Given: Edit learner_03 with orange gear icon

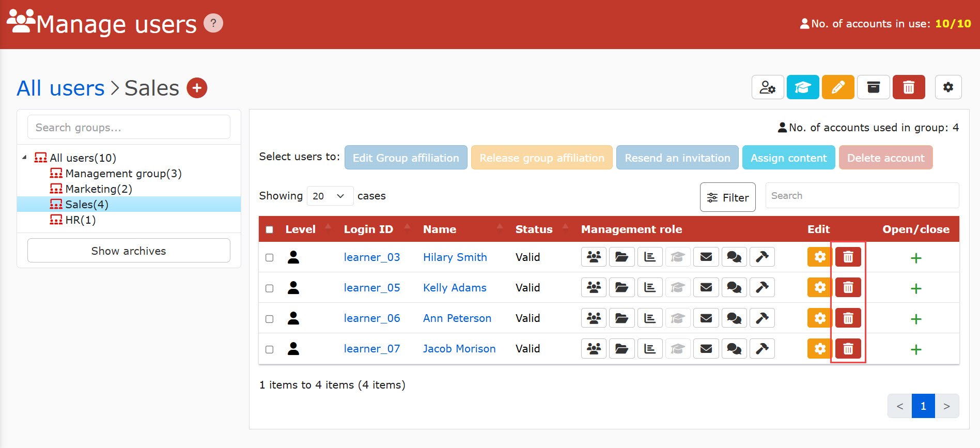Looking at the screenshot, I should point(820,257).
